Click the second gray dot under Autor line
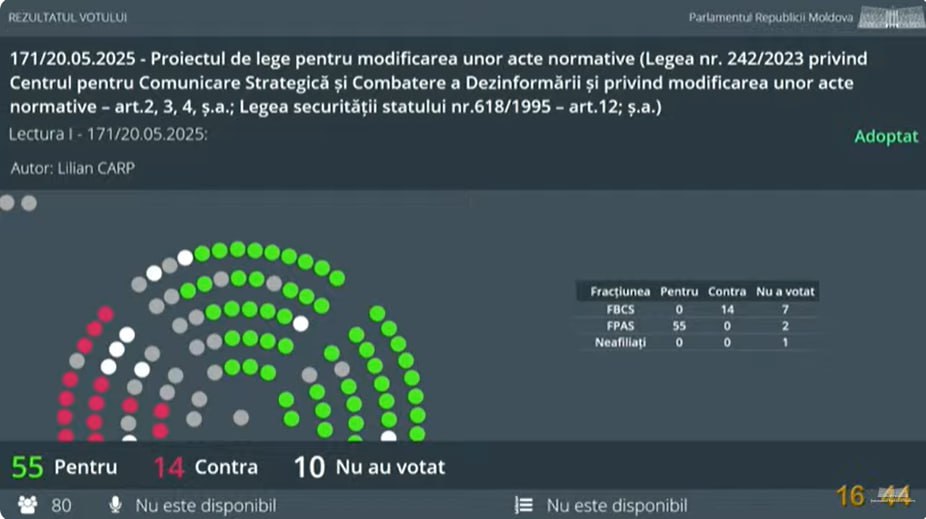The height and width of the screenshot is (519, 926). 29,203
